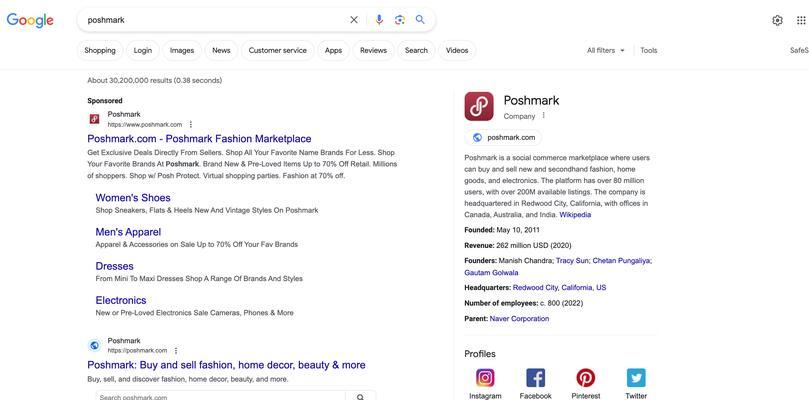
Task: Click the Sponsored label
Action: 105,101
